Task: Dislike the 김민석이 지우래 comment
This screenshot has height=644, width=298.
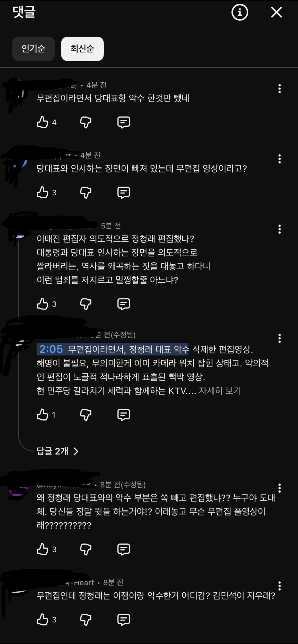Action: coord(86,620)
